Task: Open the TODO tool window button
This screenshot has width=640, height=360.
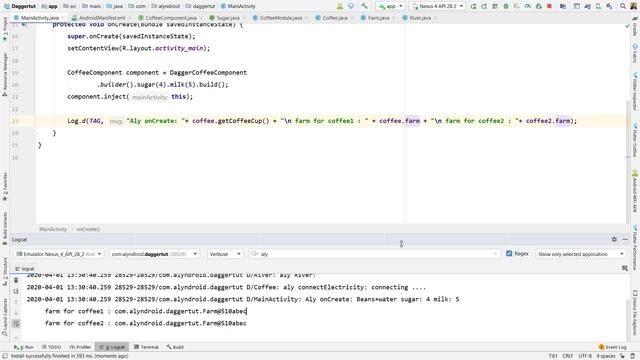Action: (x=51, y=347)
